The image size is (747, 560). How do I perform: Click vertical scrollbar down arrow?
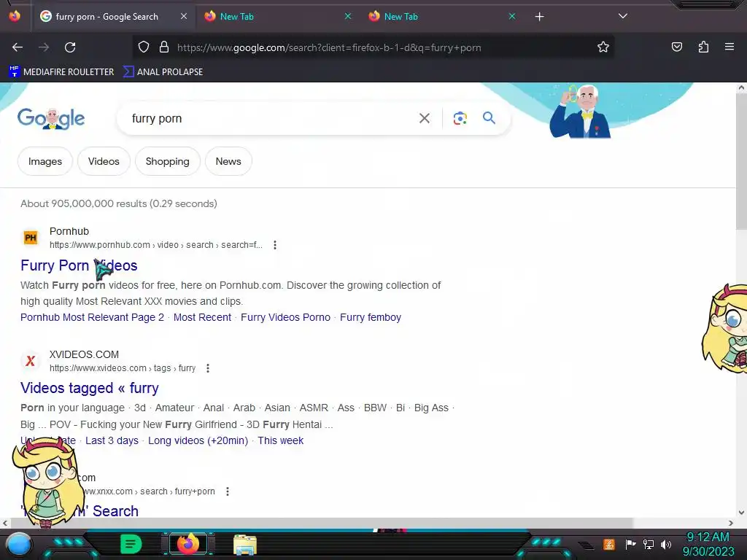[x=741, y=513]
